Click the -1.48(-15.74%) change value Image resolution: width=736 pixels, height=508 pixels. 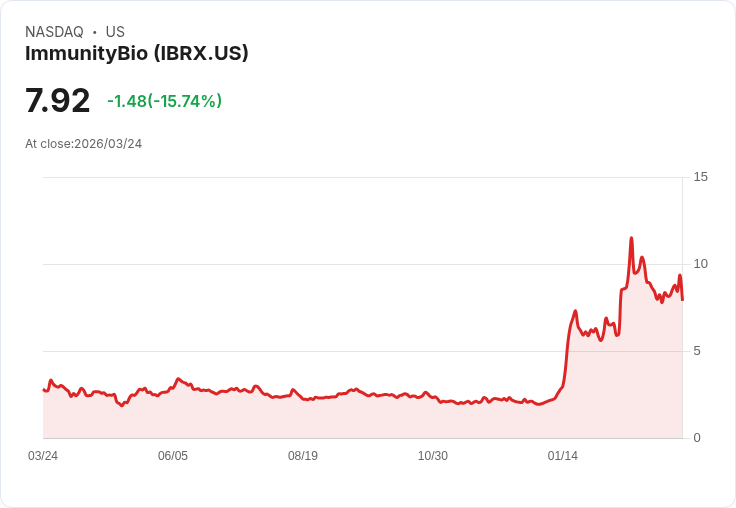point(165,101)
